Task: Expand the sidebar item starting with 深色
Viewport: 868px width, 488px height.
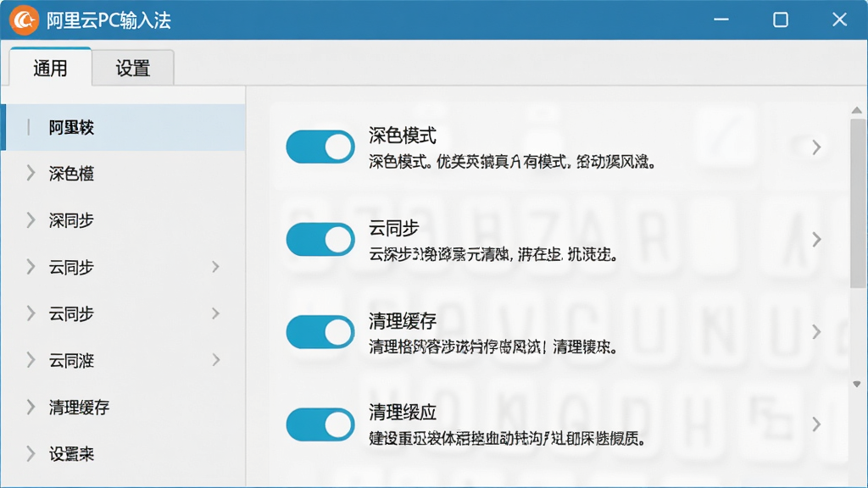Action: (x=31, y=174)
